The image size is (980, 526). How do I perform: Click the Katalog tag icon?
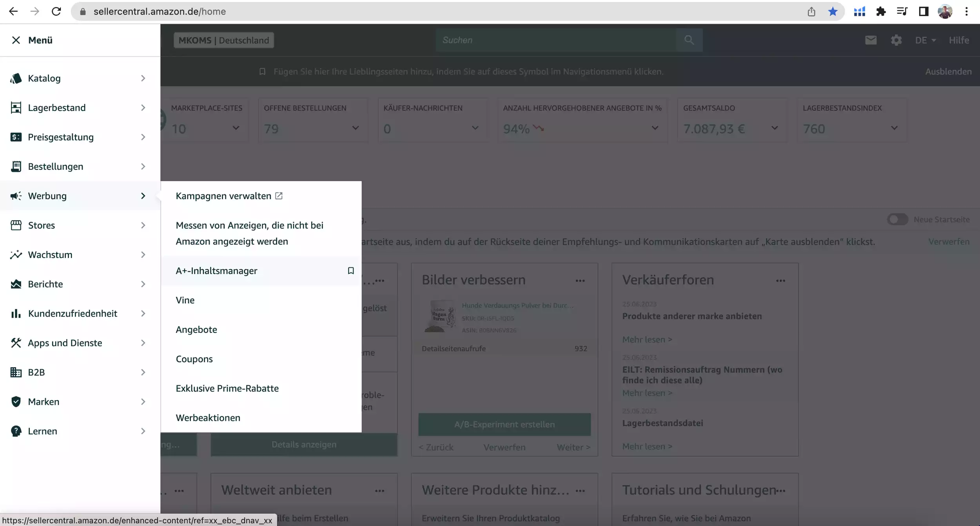[16, 78]
